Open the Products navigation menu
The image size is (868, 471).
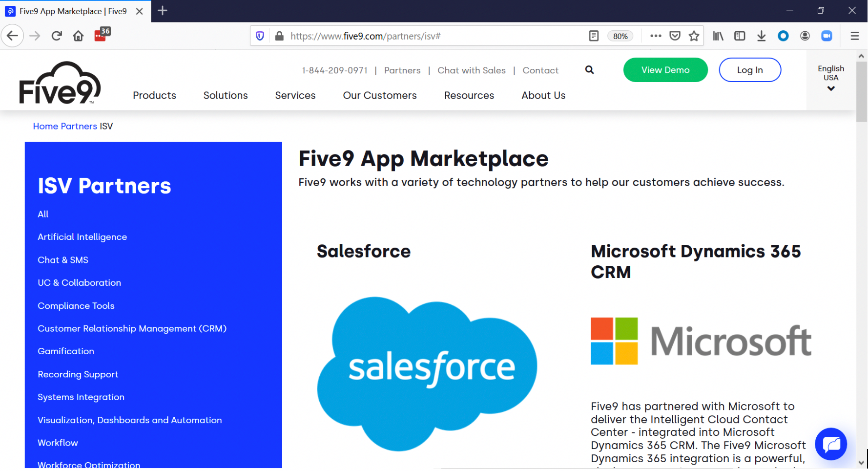point(154,95)
